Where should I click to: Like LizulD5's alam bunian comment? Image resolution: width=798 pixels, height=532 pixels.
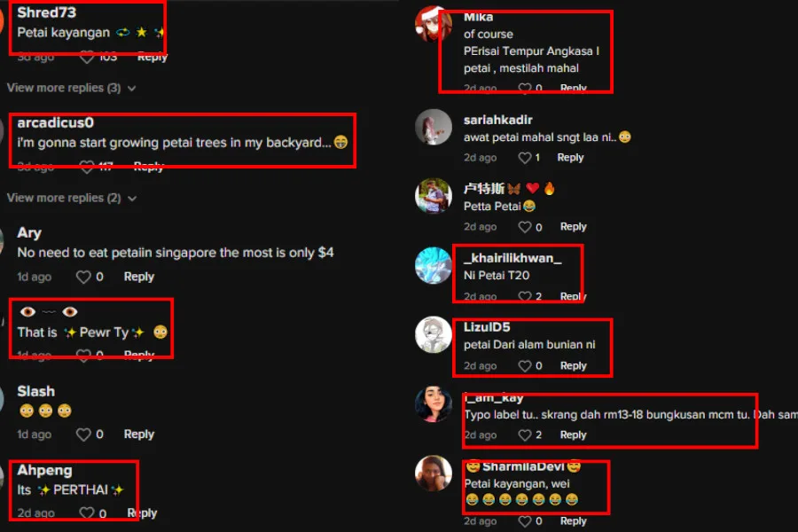pos(524,366)
